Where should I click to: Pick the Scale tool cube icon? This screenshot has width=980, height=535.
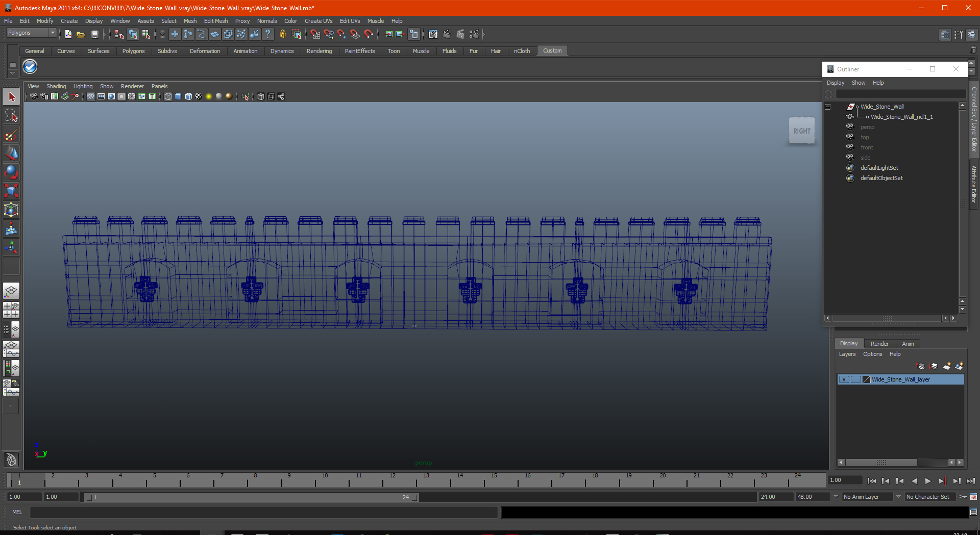point(11,191)
